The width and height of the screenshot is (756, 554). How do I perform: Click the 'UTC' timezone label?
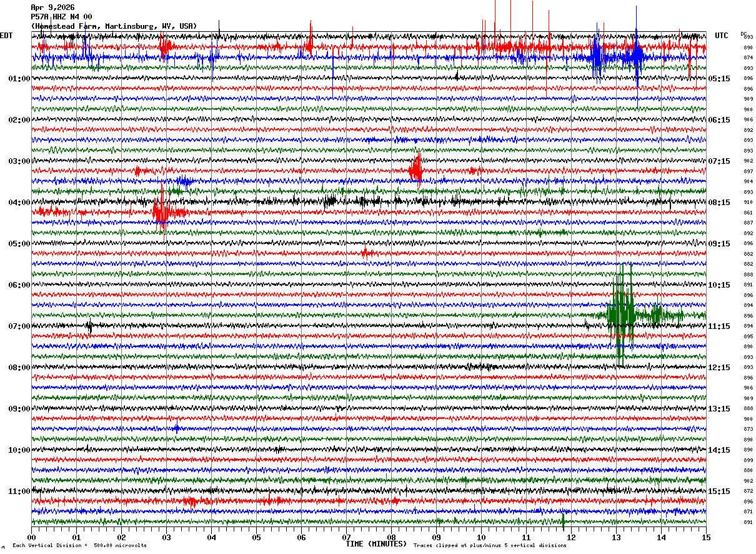coord(722,36)
